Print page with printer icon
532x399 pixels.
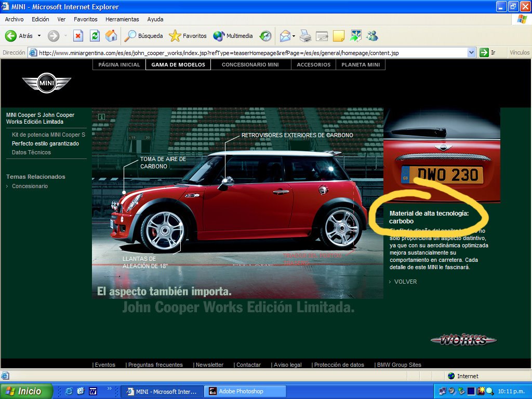(305, 36)
